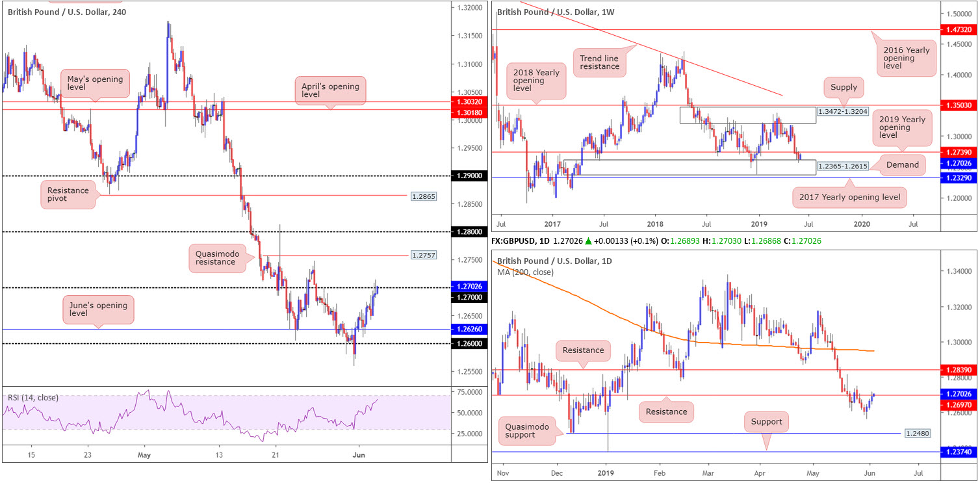
Task: Click the 25.000 RSI axis value
Action: coord(471,434)
